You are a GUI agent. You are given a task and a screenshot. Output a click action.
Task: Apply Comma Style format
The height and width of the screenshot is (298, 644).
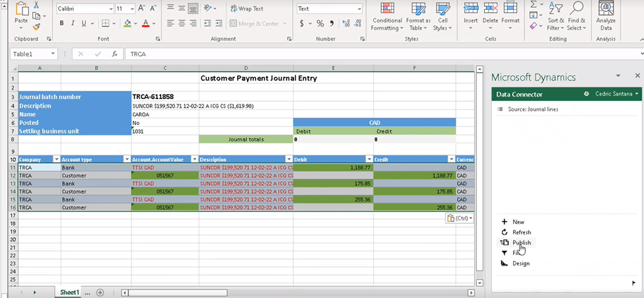pyautogui.click(x=332, y=23)
